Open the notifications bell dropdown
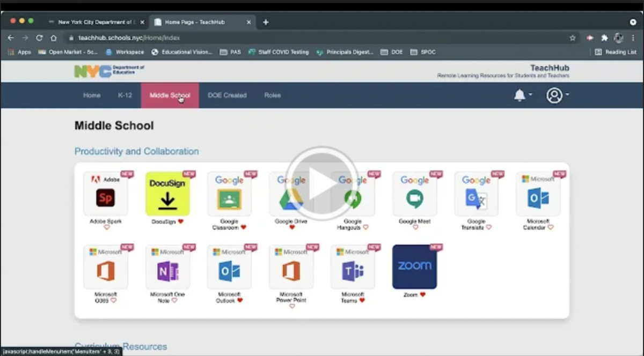The width and height of the screenshot is (644, 356). 523,95
